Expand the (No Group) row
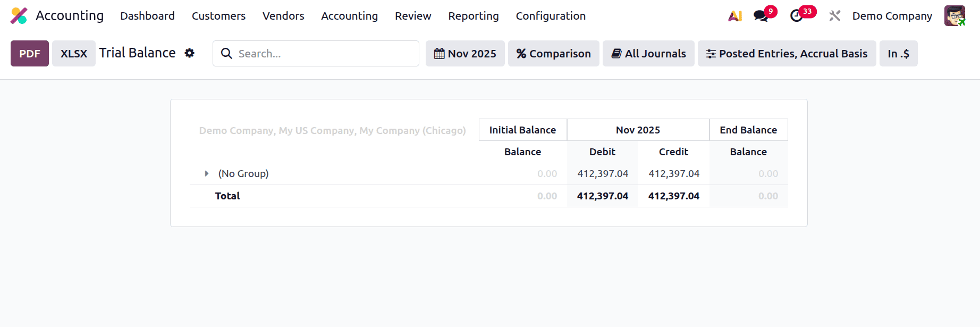This screenshot has width=980, height=327. [207, 173]
